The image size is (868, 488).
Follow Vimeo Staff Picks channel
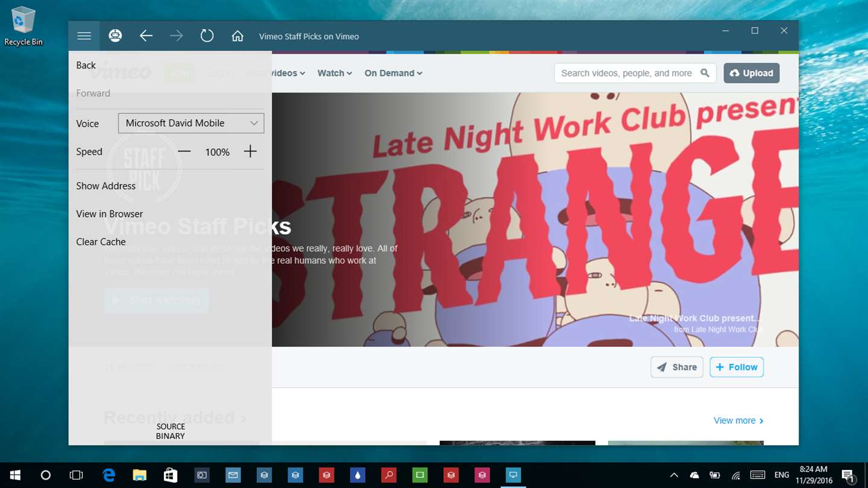pyautogui.click(x=737, y=367)
